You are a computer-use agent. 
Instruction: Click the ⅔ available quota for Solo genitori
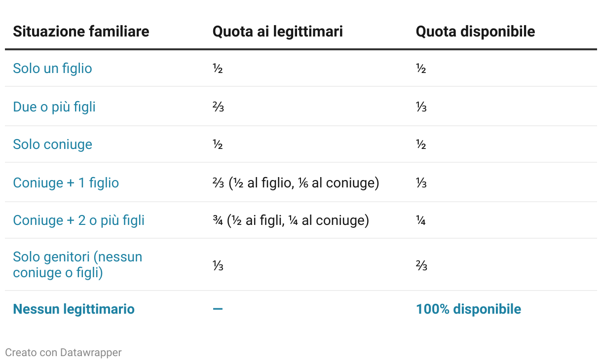click(x=421, y=266)
